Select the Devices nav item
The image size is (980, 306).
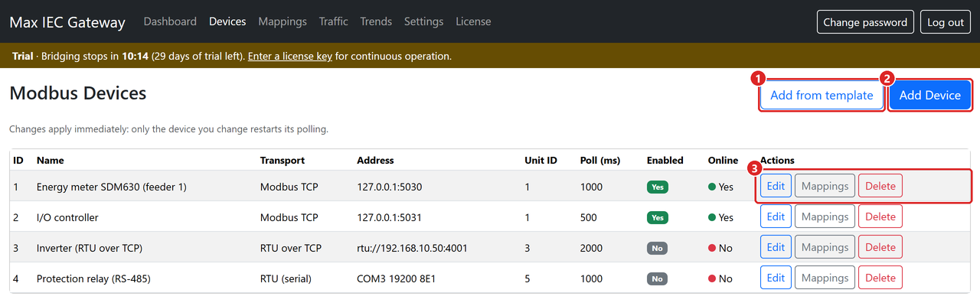(227, 21)
